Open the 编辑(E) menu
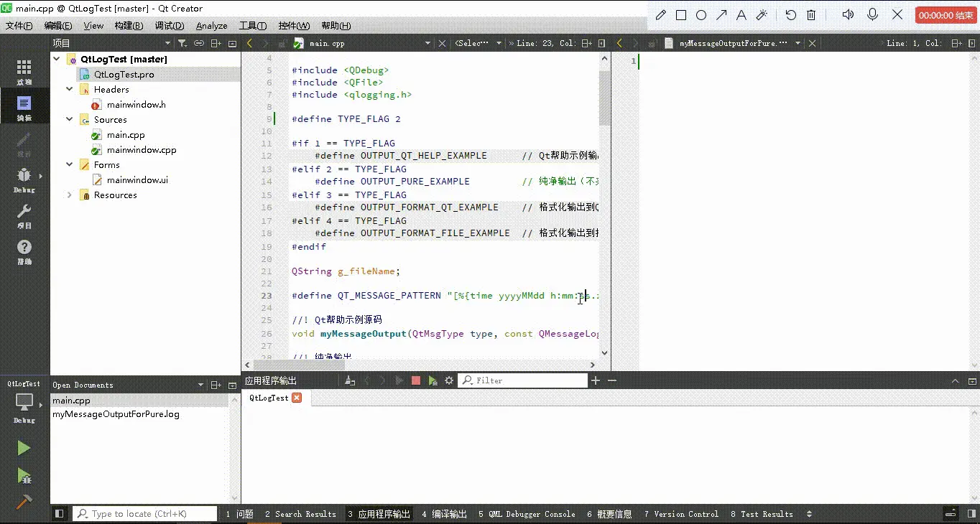This screenshot has width=980, height=524. pos(58,26)
